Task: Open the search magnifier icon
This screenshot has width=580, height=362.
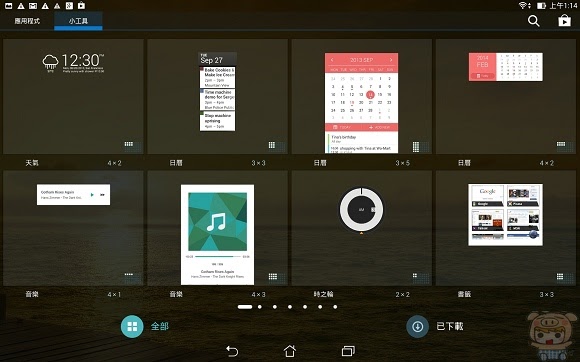Action: click(533, 21)
